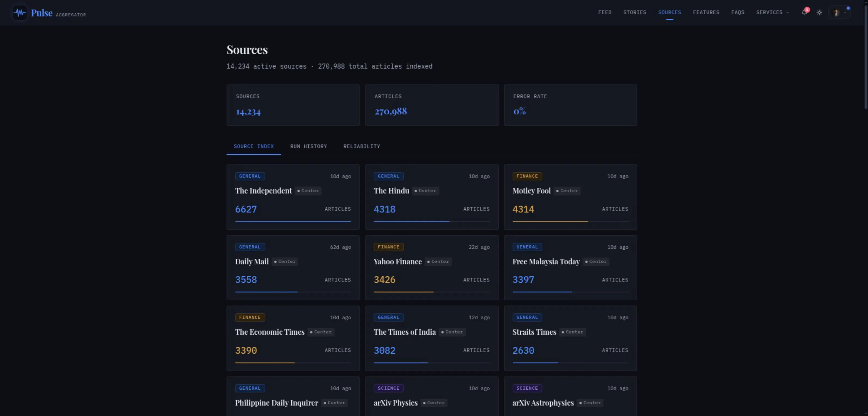This screenshot has width=868, height=416.
Task: Click the 4314 article count
Action: click(523, 209)
